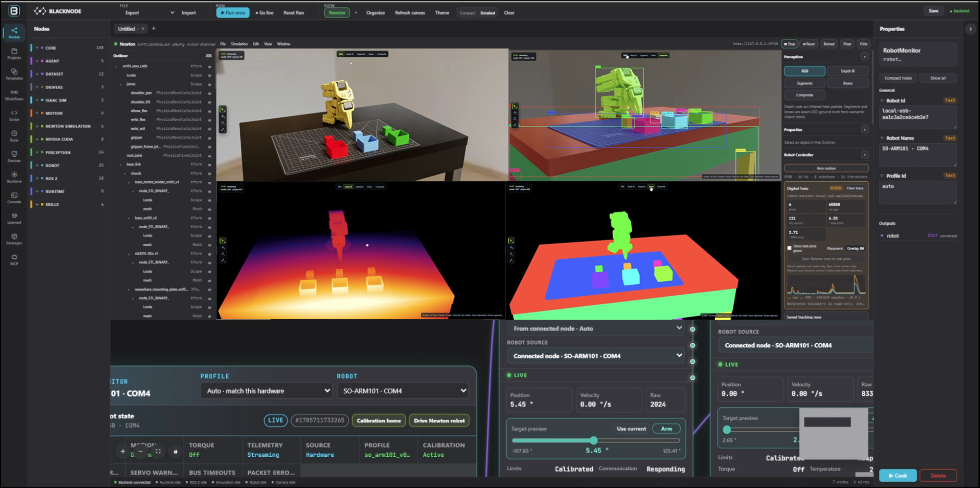This screenshot has width=980, height=488.
Task: Switch node view to Detailed
Action: 487,12
